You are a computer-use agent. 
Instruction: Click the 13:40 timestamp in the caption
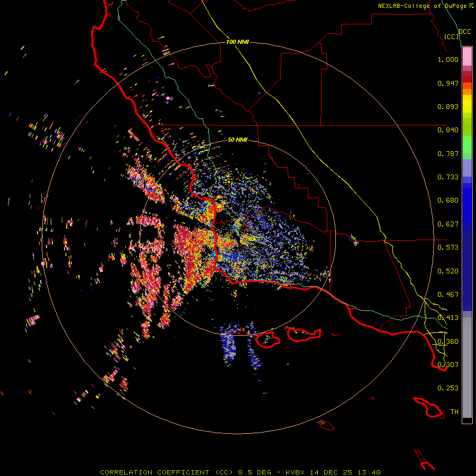click(x=369, y=472)
